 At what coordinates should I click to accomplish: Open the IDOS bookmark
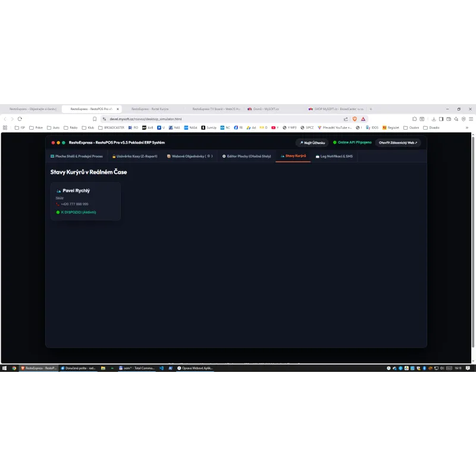tap(372, 128)
